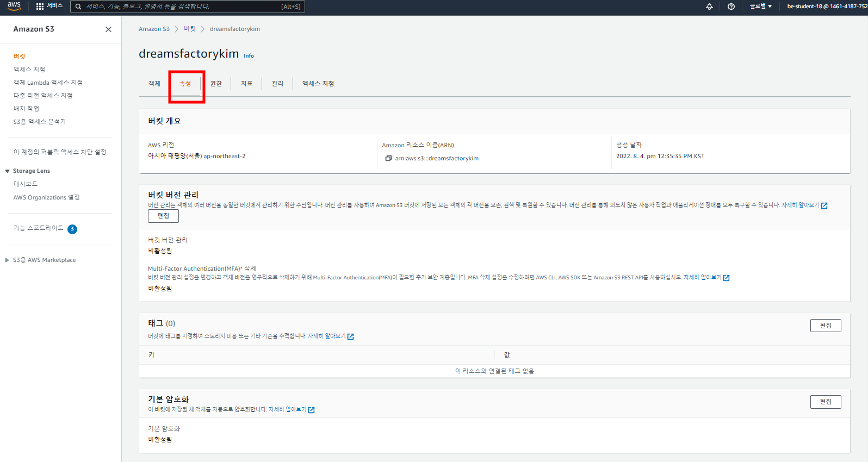Open 이 계정의 퍼블릭 액세스 차단 설정
Viewport: 868px width, 462px height.
pos(60,152)
